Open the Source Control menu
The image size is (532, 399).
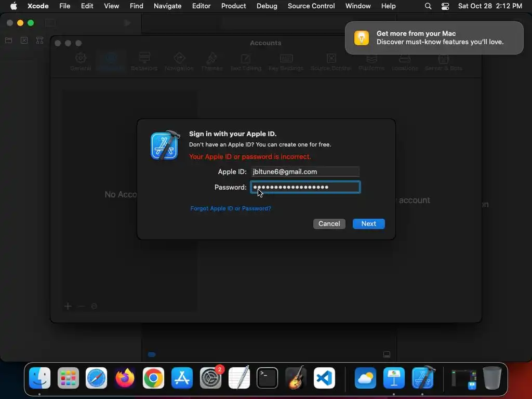click(x=311, y=6)
